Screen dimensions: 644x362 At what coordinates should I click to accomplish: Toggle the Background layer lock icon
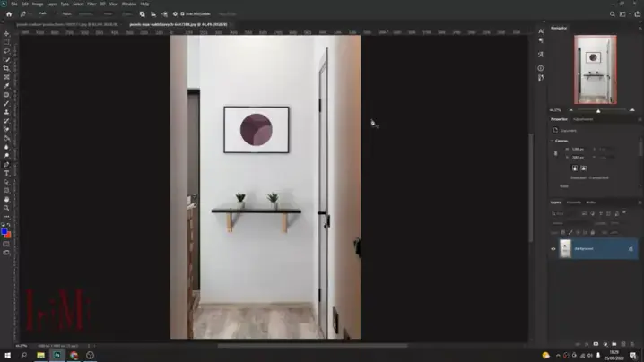[x=631, y=249]
